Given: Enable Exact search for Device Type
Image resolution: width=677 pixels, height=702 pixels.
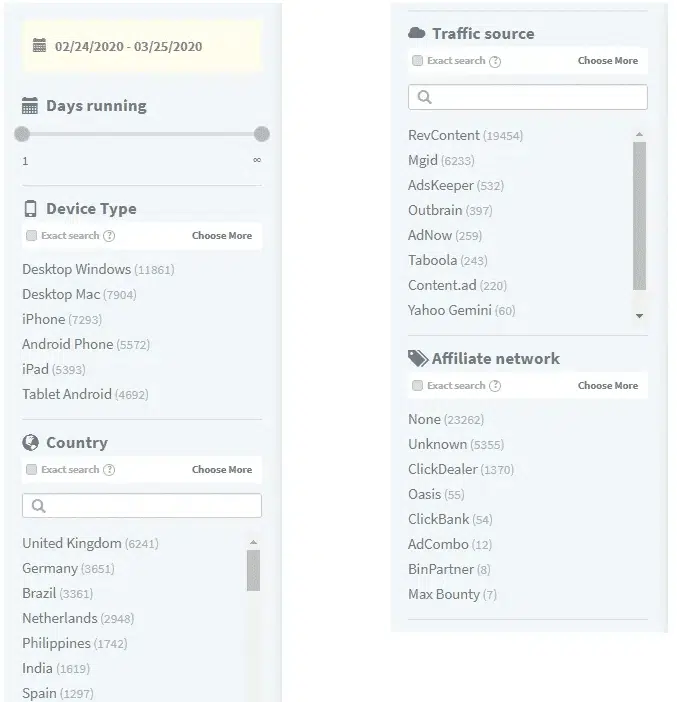Looking at the screenshot, I should tap(32, 236).
